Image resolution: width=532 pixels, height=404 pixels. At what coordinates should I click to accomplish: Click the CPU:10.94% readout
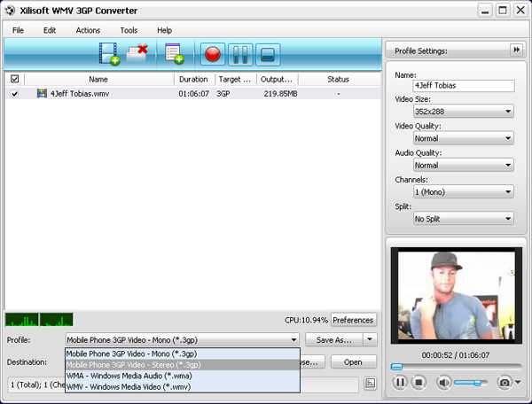point(306,320)
